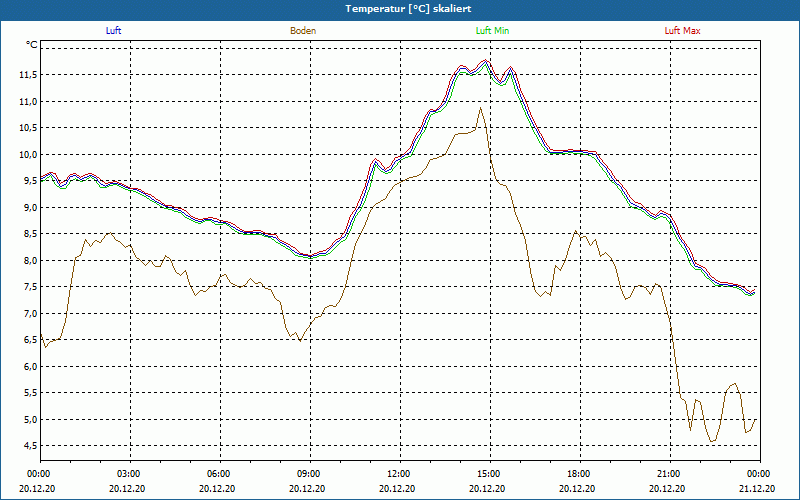
Task: Click the '21:00' time axis label
Action: click(670, 473)
